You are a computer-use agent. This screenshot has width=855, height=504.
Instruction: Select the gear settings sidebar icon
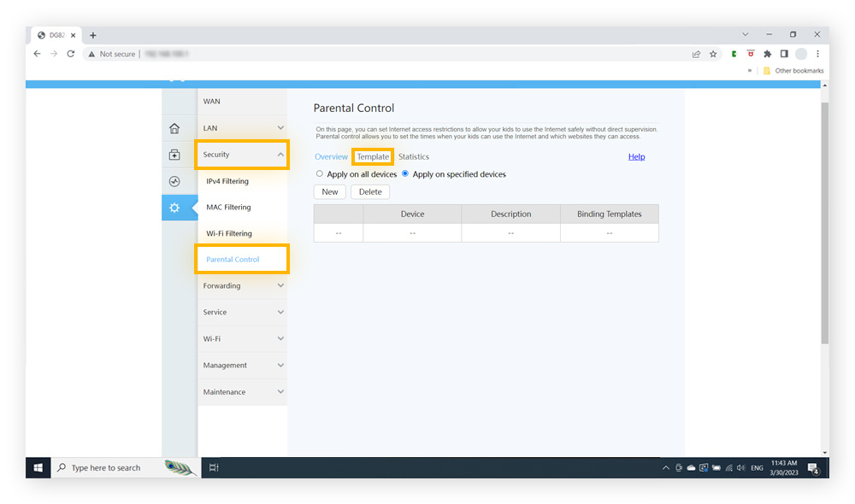pos(174,208)
